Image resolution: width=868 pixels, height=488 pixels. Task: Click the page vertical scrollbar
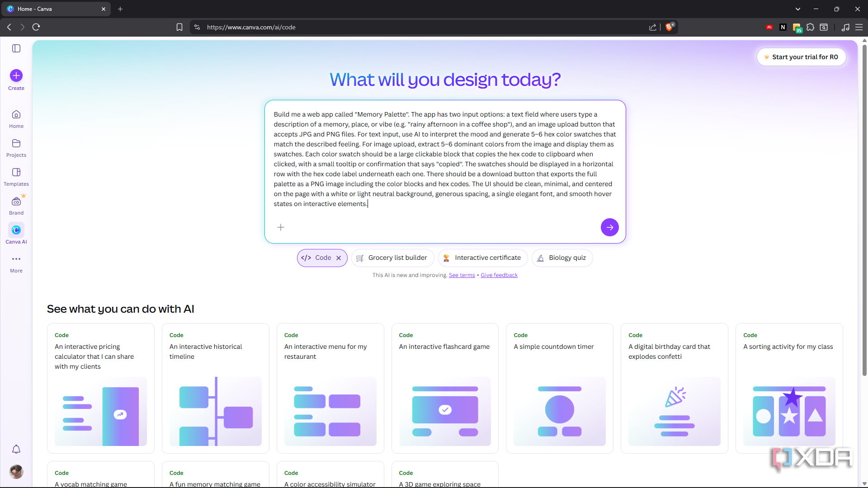(864, 210)
